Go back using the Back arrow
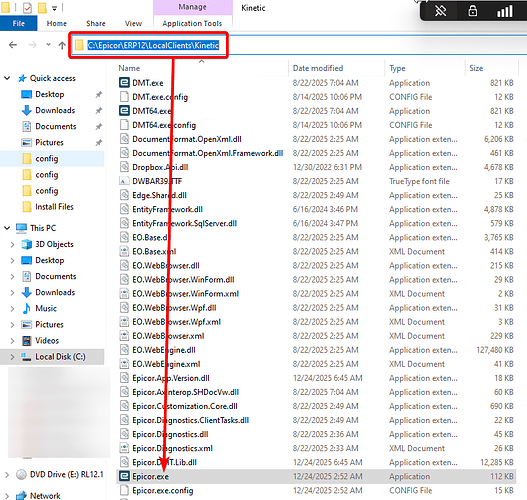Screen dimensions: 527x500 (x=13, y=45)
